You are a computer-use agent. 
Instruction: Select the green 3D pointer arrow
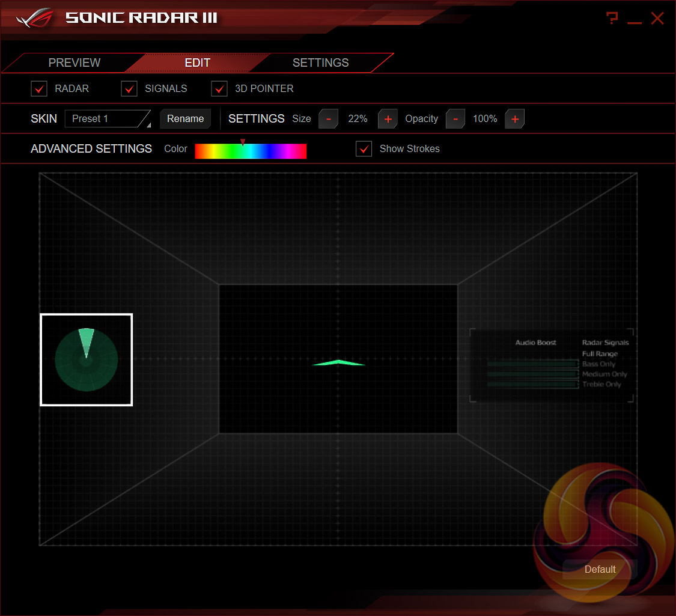(x=339, y=362)
